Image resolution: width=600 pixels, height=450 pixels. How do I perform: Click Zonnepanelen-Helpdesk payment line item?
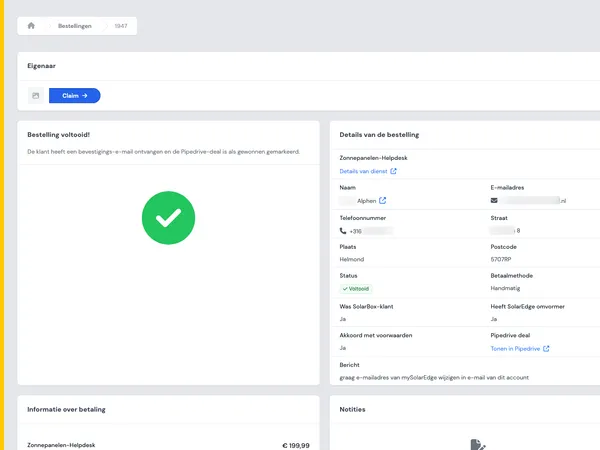(x=61, y=445)
